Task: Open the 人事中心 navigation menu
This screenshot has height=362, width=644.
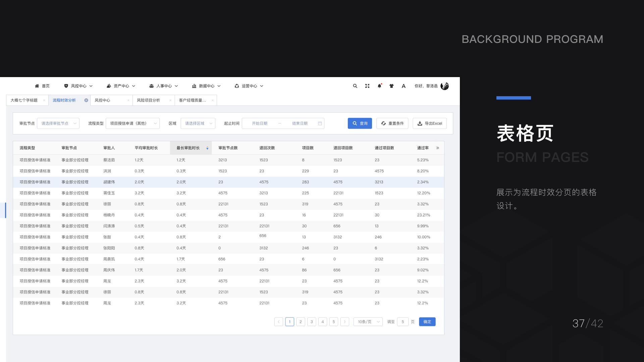Action: pos(163,86)
